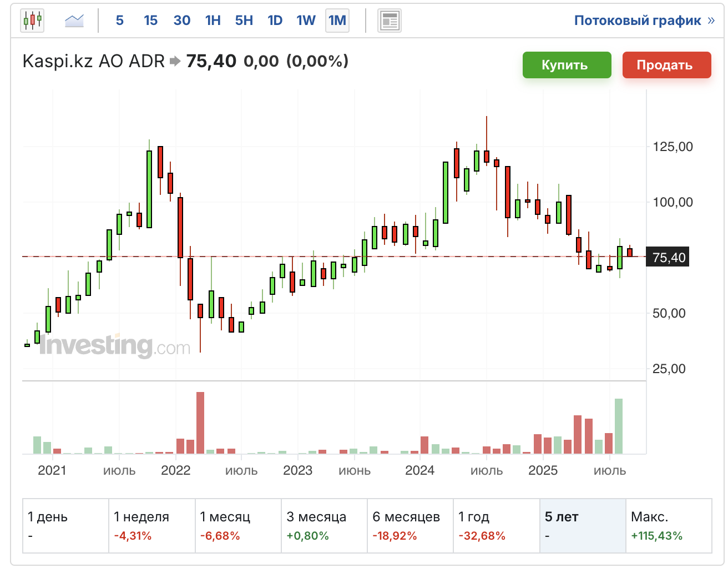Select the Макс. period range
728x573 pixels.
click(x=668, y=525)
